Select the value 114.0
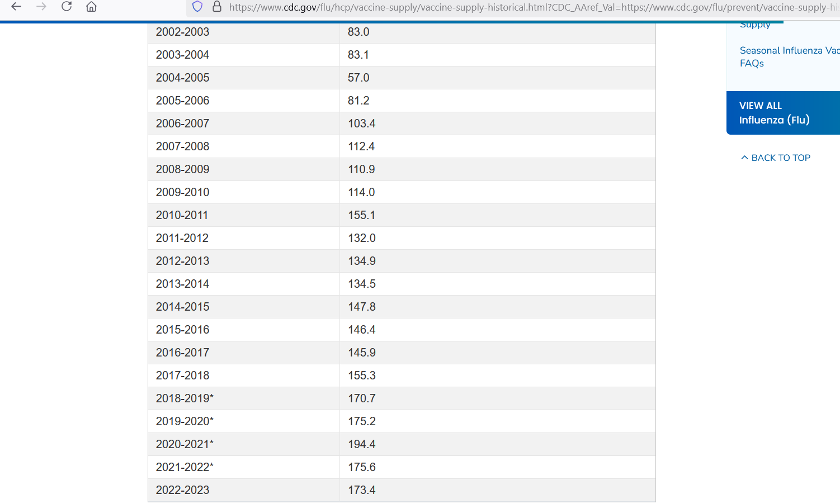The height and width of the screenshot is (504, 840). point(362,192)
